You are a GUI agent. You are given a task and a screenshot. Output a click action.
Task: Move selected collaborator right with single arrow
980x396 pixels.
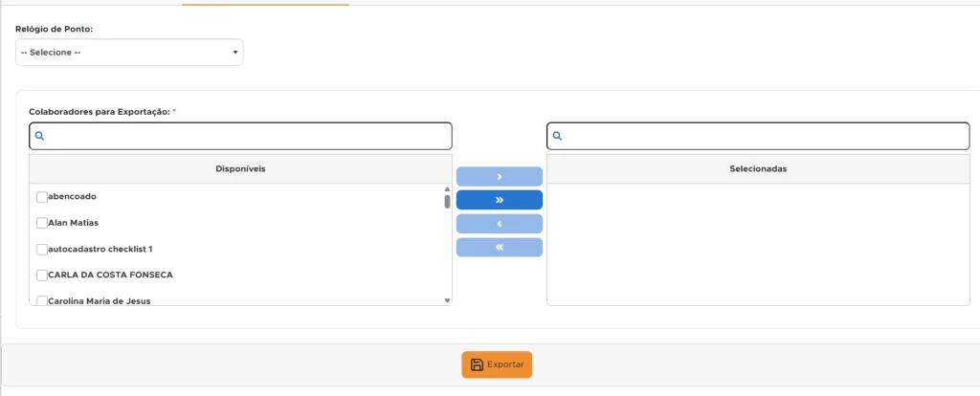coord(499,177)
